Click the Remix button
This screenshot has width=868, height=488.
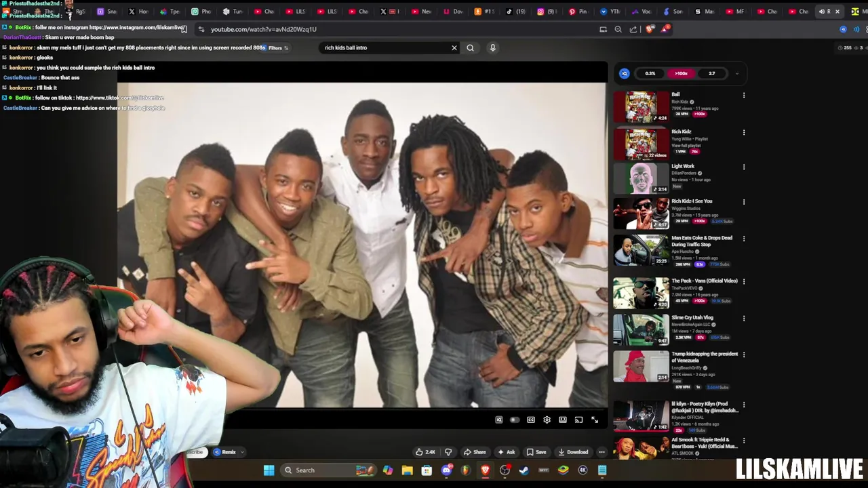pyautogui.click(x=225, y=452)
